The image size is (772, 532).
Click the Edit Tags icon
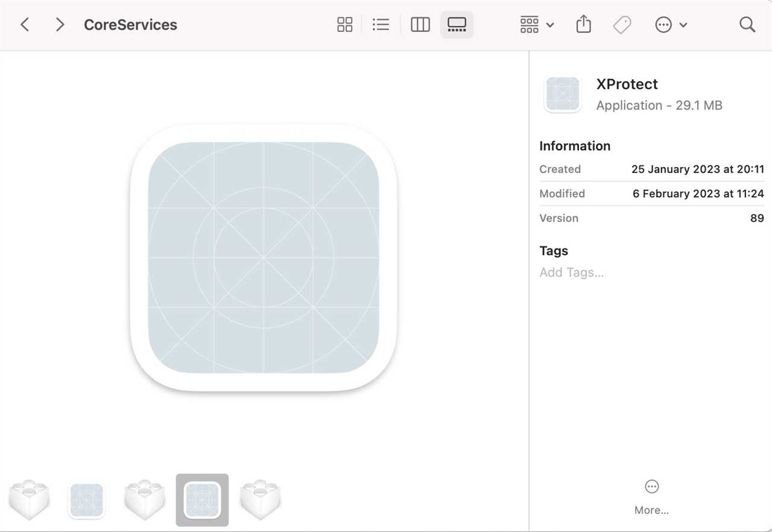click(622, 25)
